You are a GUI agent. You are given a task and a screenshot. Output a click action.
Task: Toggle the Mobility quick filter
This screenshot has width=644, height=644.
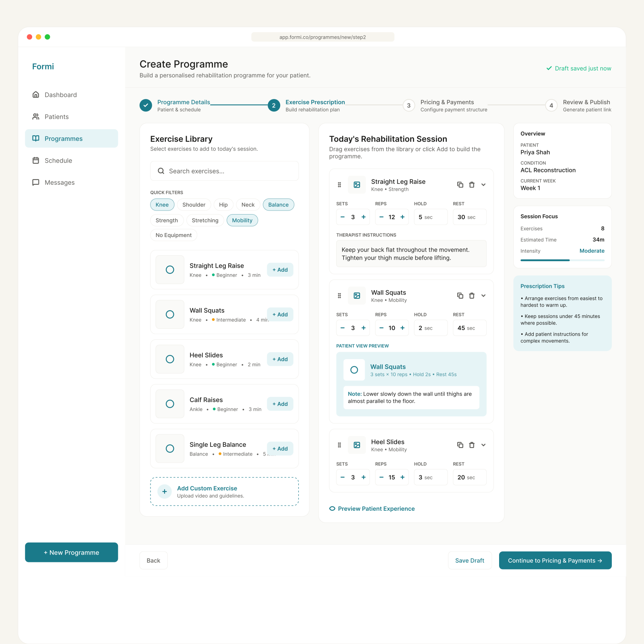coord(242,221)
